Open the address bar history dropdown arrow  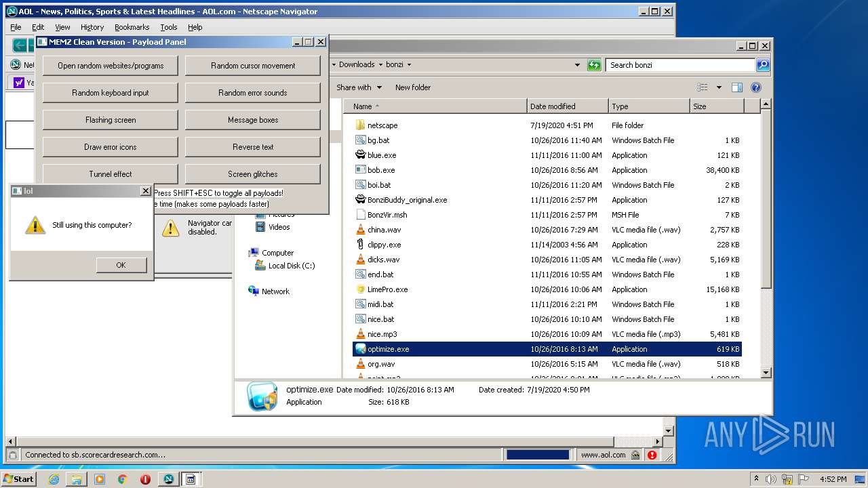point(577,65)
